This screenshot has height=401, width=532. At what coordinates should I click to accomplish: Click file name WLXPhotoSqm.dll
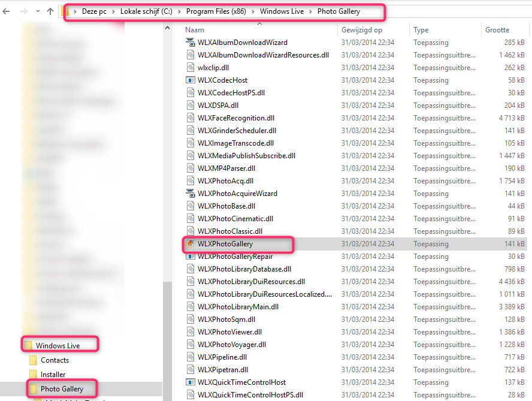(x=226, y=319)
